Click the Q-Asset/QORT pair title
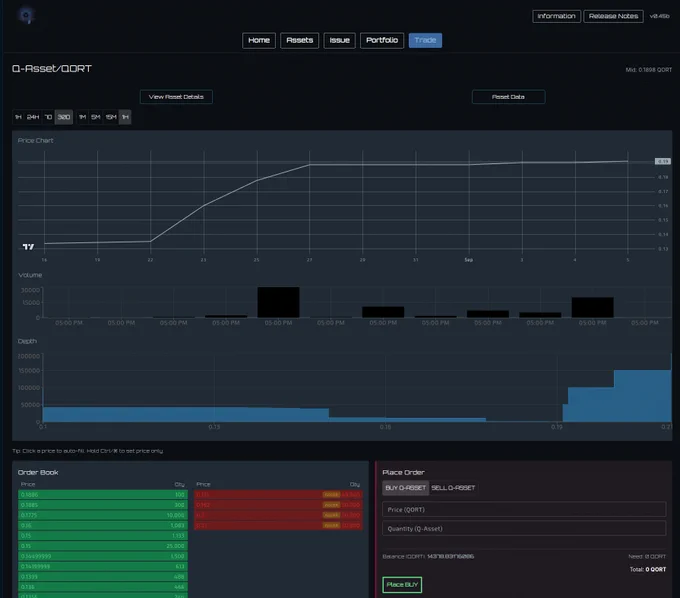 [52, 69]
